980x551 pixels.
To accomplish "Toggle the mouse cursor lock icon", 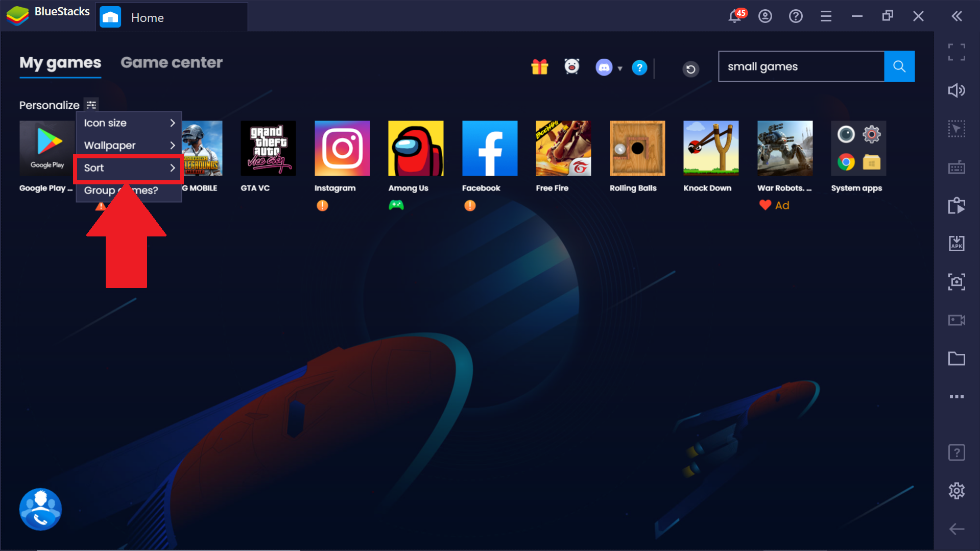I will pos(957,129).
